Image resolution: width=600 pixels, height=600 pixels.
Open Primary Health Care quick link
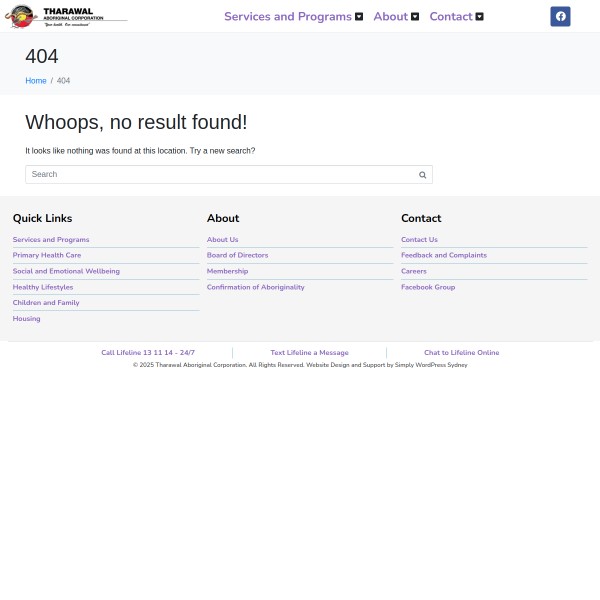pyautogui.click(x=47, y=255)
